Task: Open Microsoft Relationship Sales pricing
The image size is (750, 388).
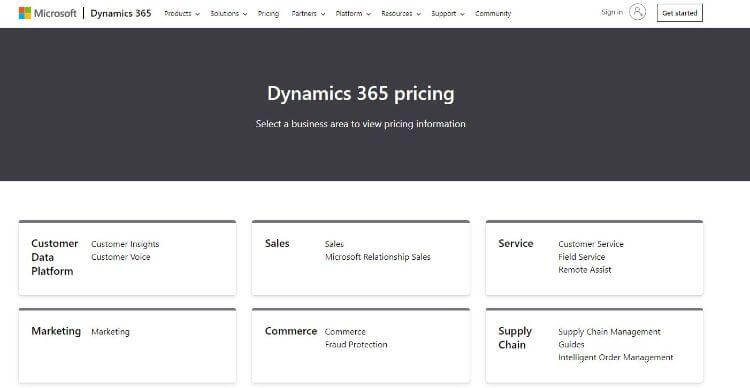Action: tap(378, 257)
